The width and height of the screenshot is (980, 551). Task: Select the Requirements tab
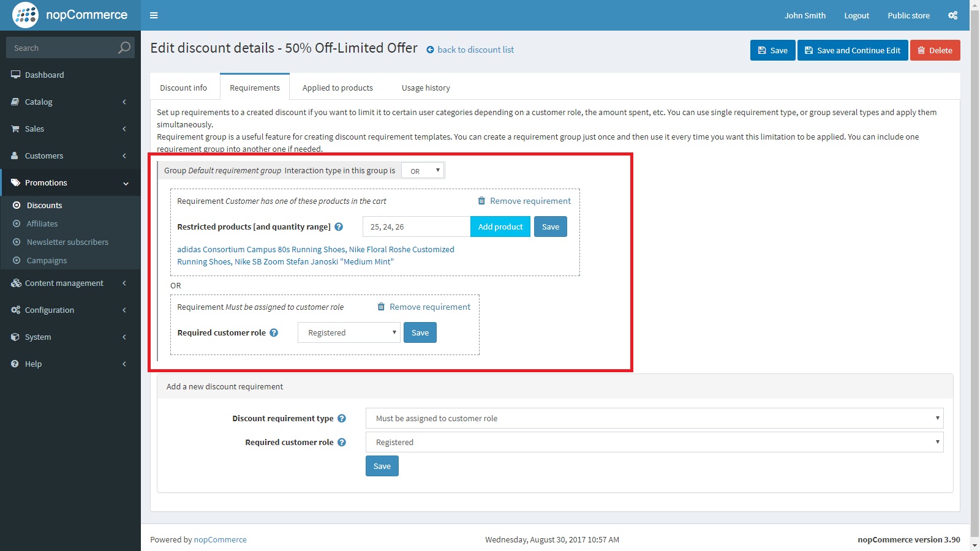tap(255, 88)
